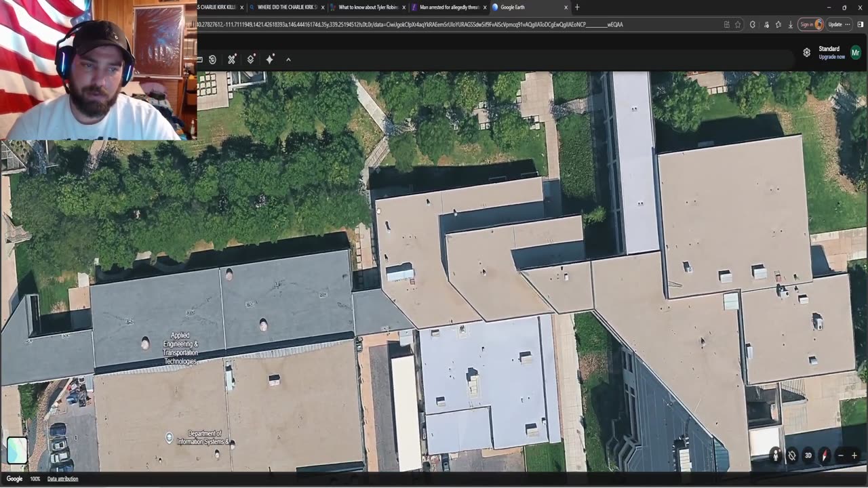
Task: Open a new browser tab
Action: (x=577, y=7)
